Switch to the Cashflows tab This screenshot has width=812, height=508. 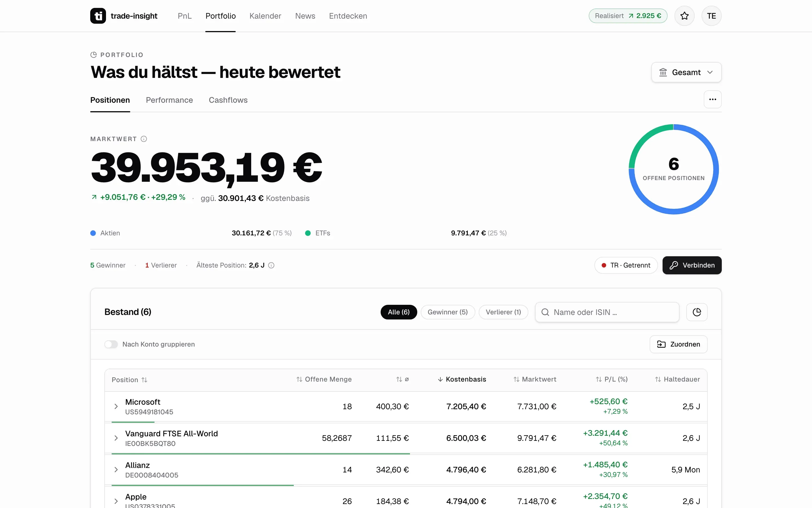pyautogui.click(x=228, y=100)
